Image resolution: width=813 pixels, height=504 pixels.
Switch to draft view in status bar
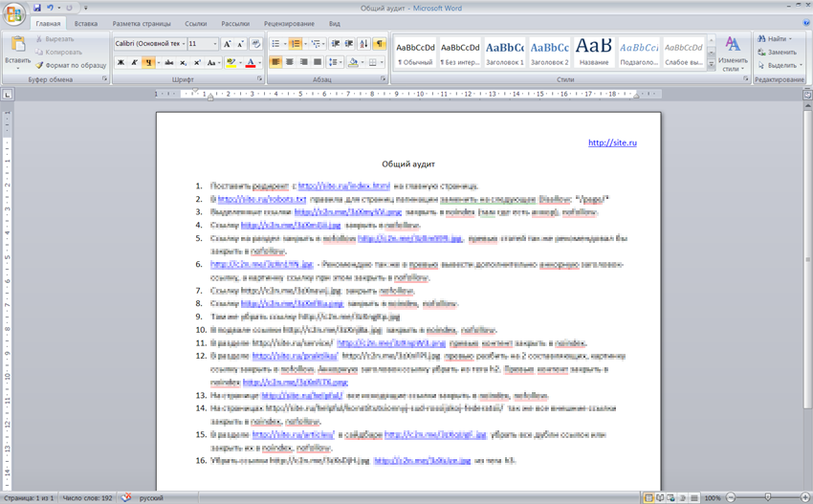pos(694,497)
